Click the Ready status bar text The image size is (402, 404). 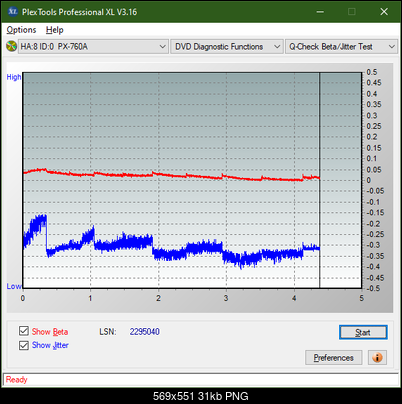coord(16,380)
